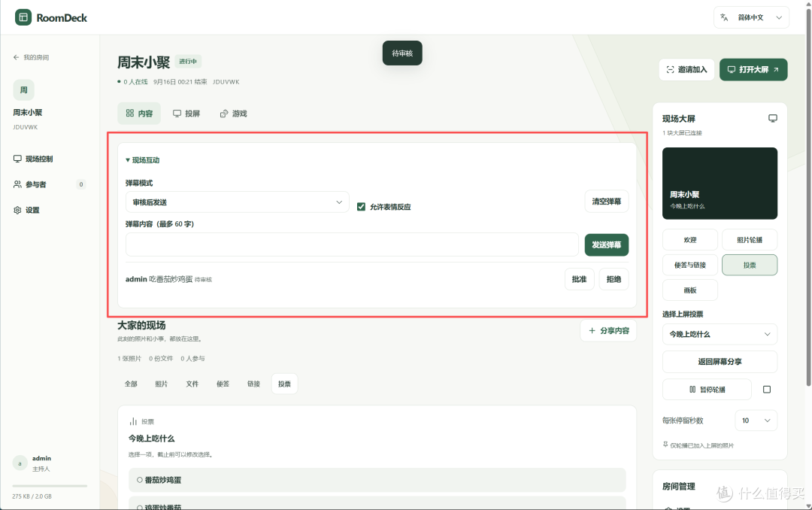Select the 全部 filter tab
Image resolution: width=812 pixels, height=510 pixels.
tap(131, 384)
